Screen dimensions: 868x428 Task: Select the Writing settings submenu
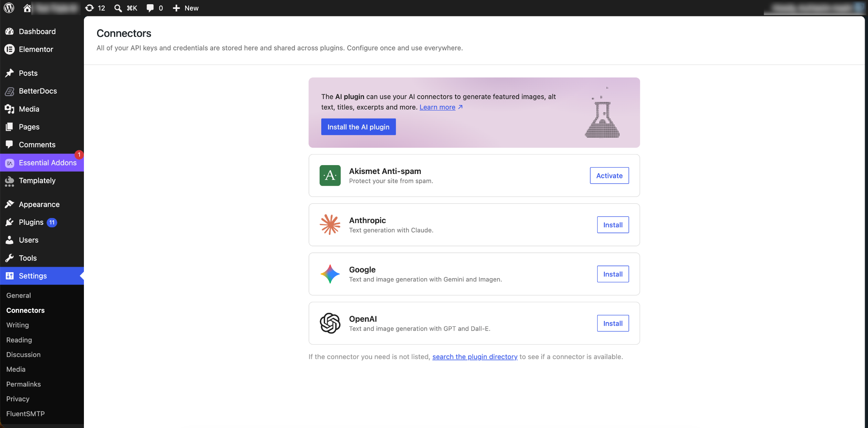pyautogui.click(x=18, y=325)
